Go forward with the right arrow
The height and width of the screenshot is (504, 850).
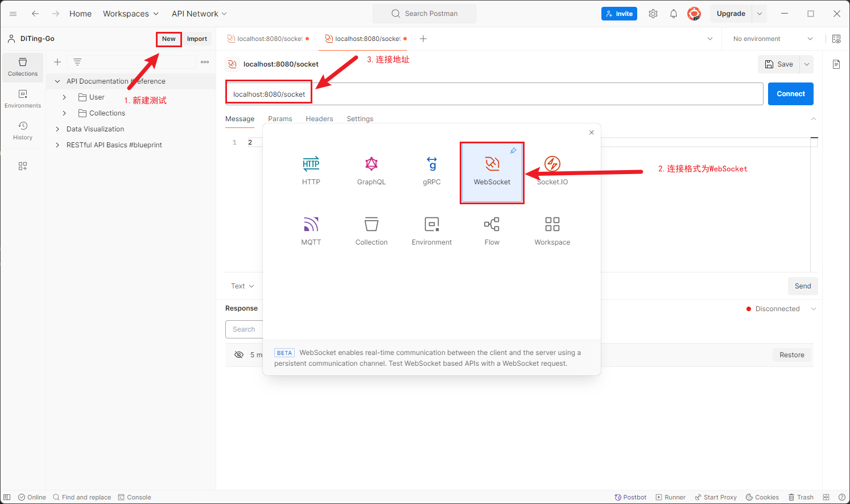(56, 14)
